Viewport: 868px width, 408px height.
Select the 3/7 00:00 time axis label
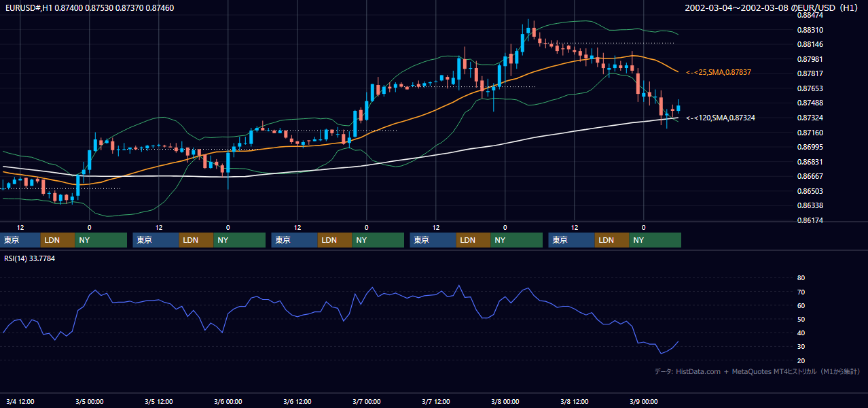(366, 401)
